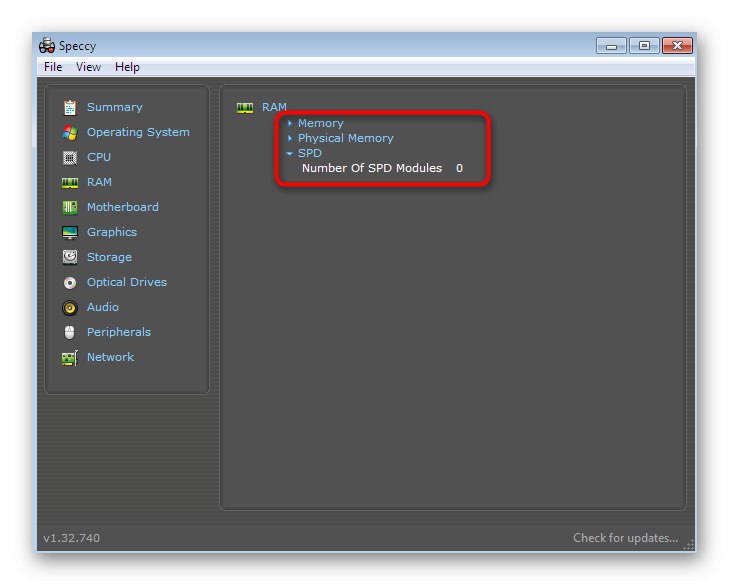
Task: Select the SPD tree item label
Action: tap(310, 153)
